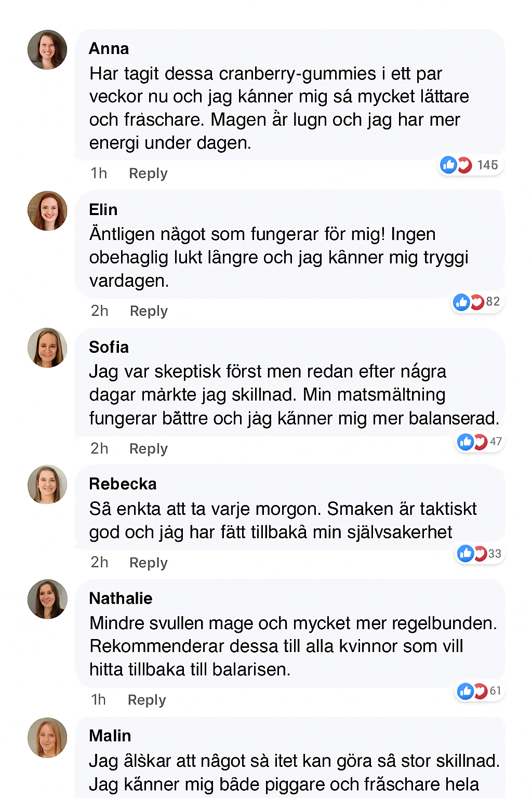Reply to Sofia's comment
The width and height of the screenshot is (532, 798).
149,449
